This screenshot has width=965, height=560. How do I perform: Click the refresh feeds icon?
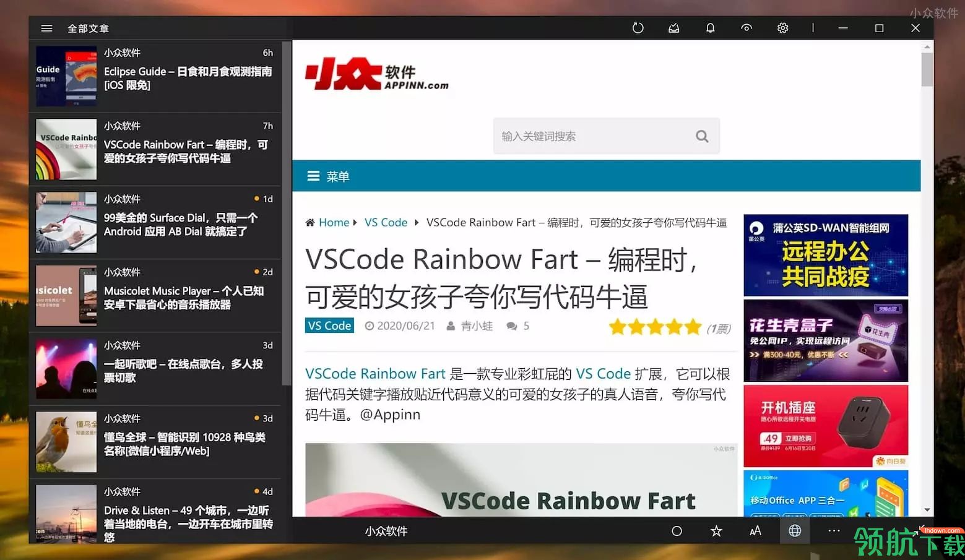[x=638, y=28]
